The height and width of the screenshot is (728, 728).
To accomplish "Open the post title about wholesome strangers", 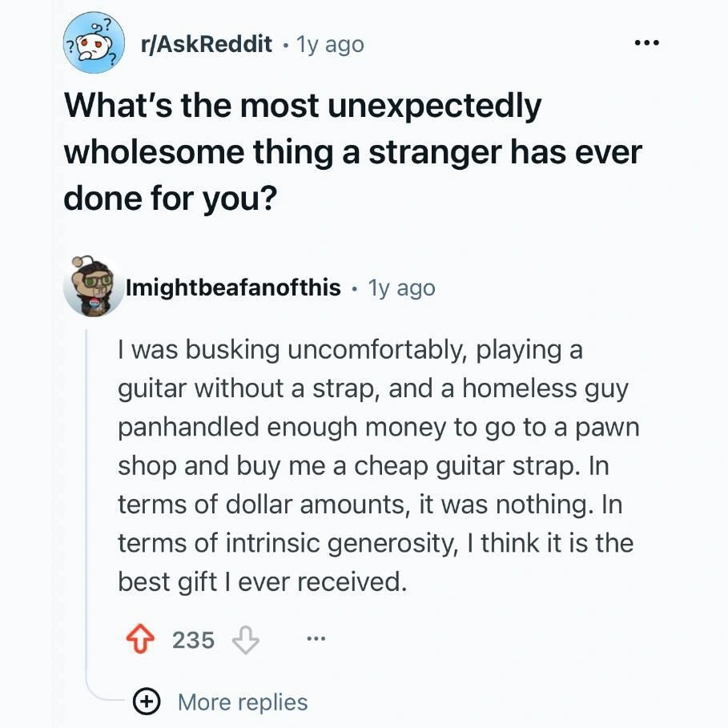I will coord(352,151).
